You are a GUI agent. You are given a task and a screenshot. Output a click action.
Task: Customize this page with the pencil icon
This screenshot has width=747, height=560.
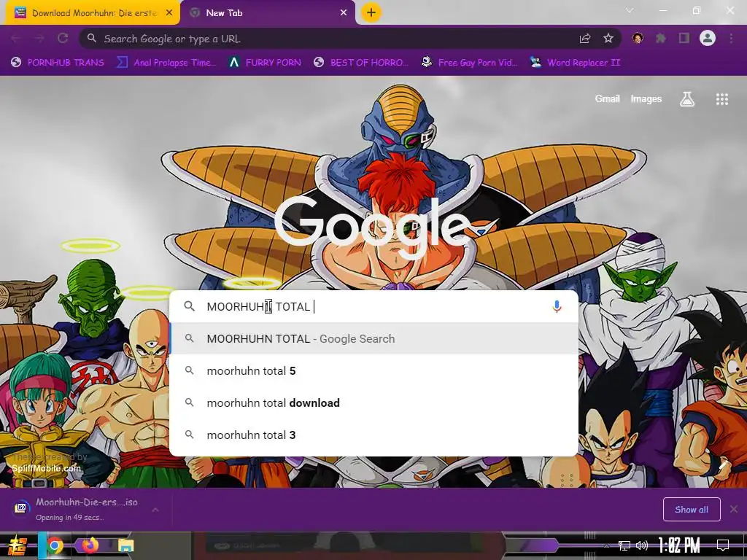pos(723,464)
